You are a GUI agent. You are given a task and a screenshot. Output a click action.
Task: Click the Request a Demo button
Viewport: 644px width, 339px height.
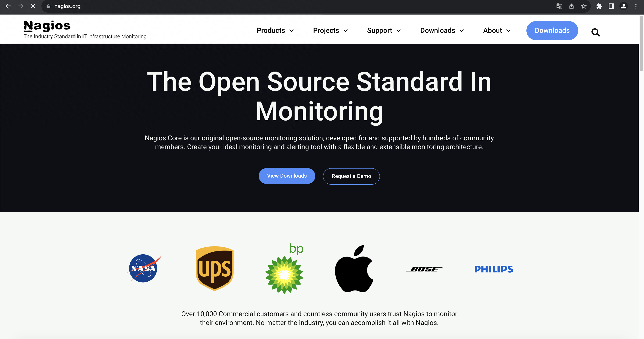click(351, 176)
